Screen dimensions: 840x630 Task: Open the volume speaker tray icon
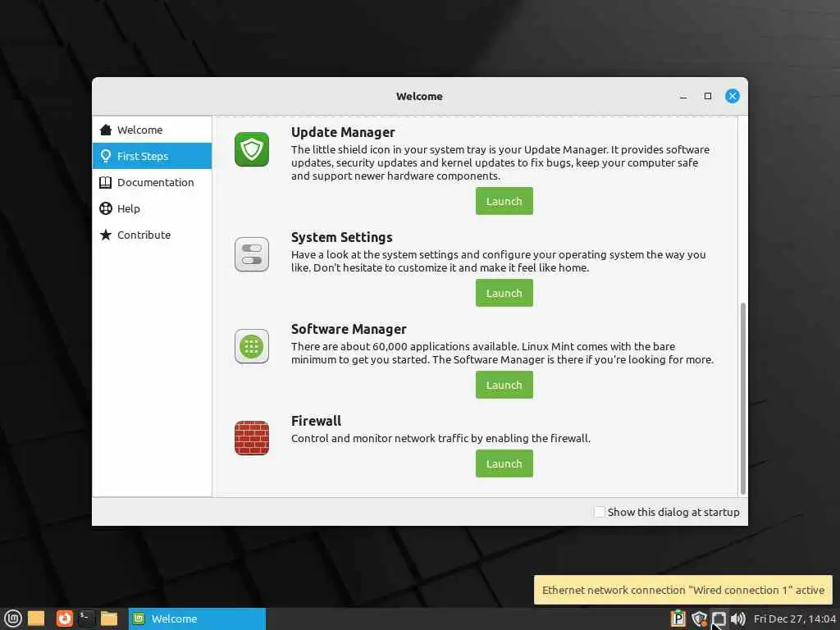point(737,619)
